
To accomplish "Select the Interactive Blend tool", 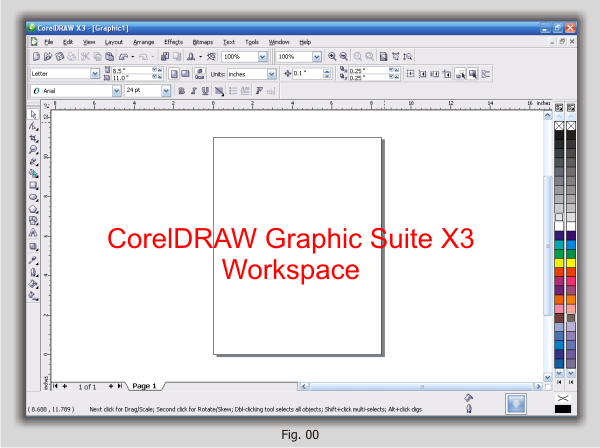I will (33, 247).
